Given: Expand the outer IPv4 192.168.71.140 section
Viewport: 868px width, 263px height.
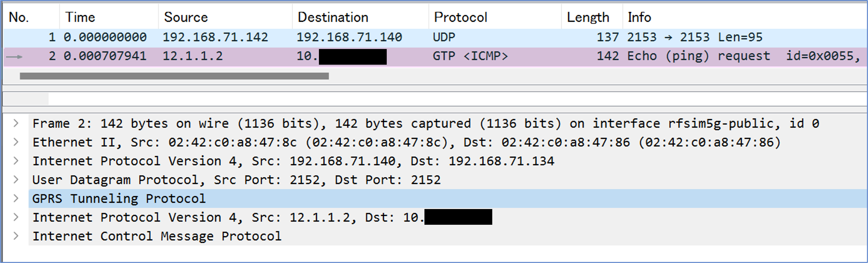Looking at the screenshot, I should point(16,161).
